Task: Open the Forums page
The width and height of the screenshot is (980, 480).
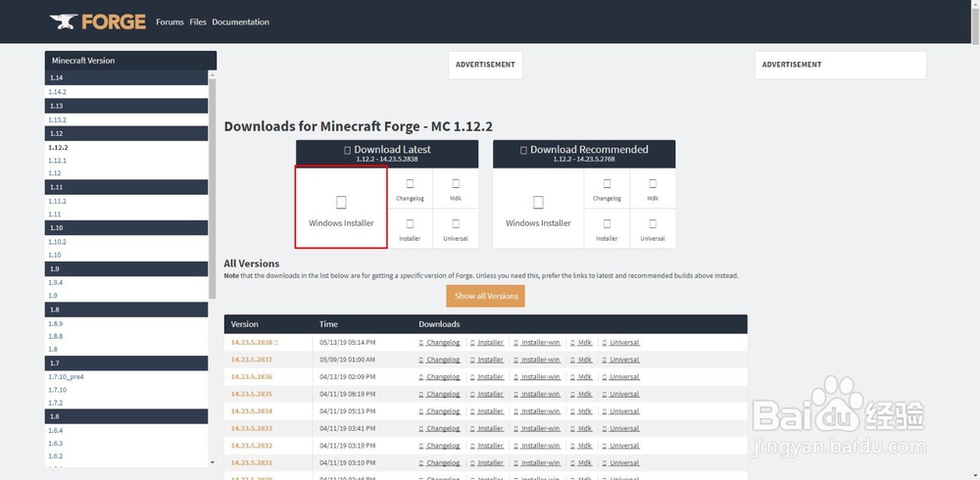Action: pos(170,22)
